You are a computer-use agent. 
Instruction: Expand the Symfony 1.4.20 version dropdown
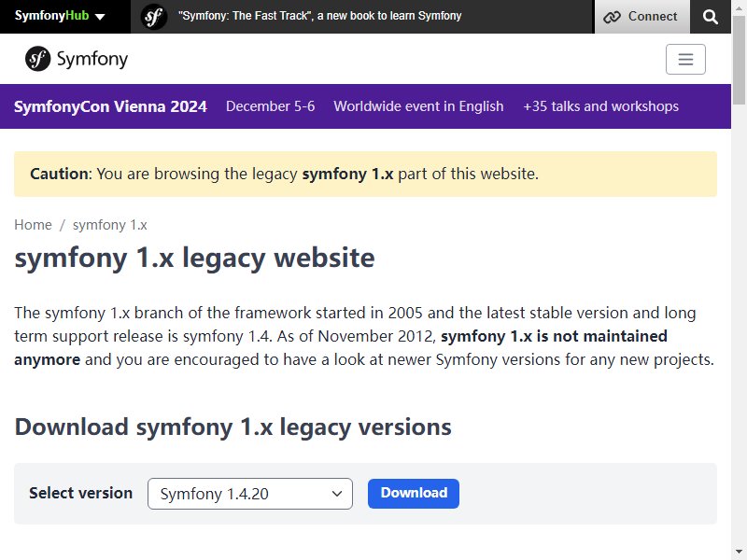coord(250,494)
